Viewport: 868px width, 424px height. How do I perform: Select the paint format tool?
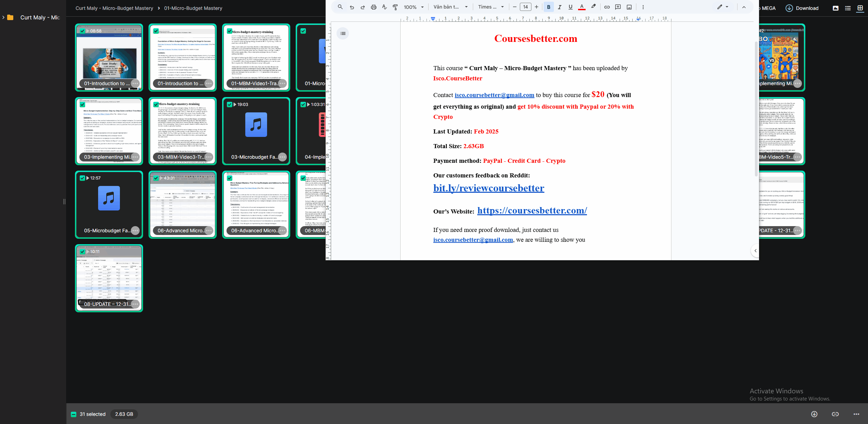(x=396, y=7)
